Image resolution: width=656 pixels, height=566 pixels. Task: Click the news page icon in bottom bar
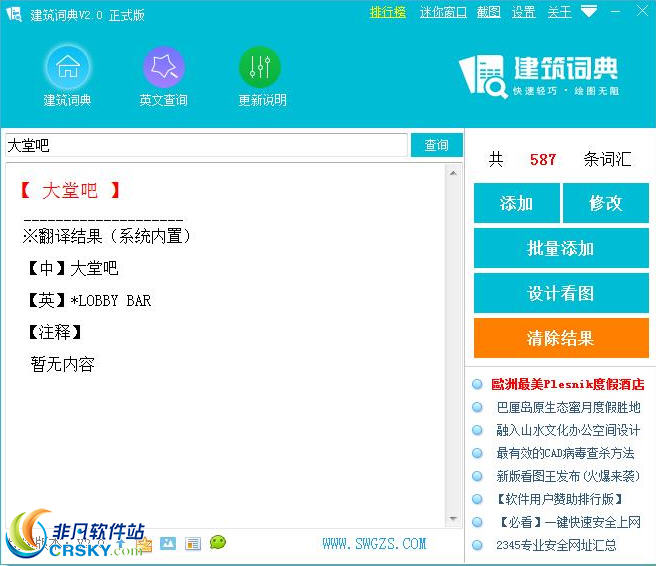pyautogui.click(x=193, y=543)
